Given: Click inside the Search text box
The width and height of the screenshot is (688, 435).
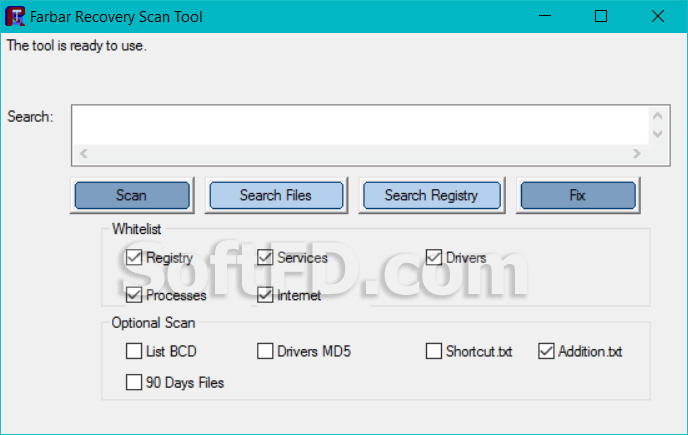Looking at the screenshot, I should pos(361,126).
